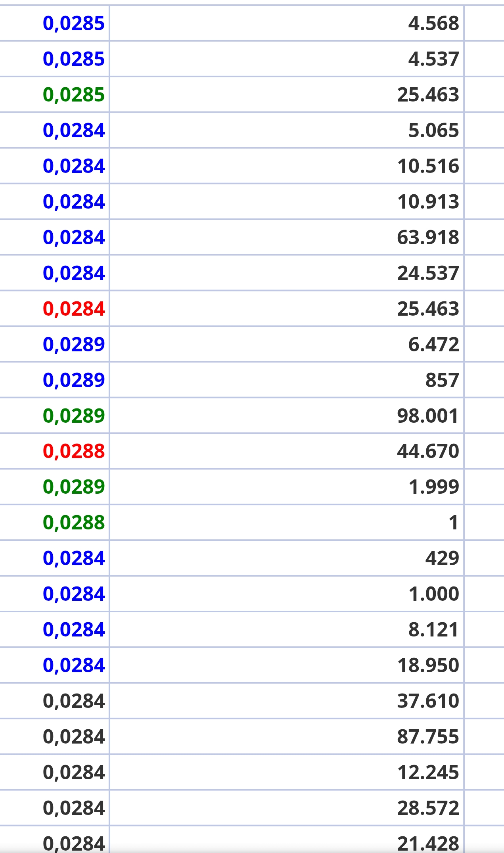This screenshot has height=853, width=504.
Task: Click the volume cell reading 63.918
Action: (x=287, y=237)
